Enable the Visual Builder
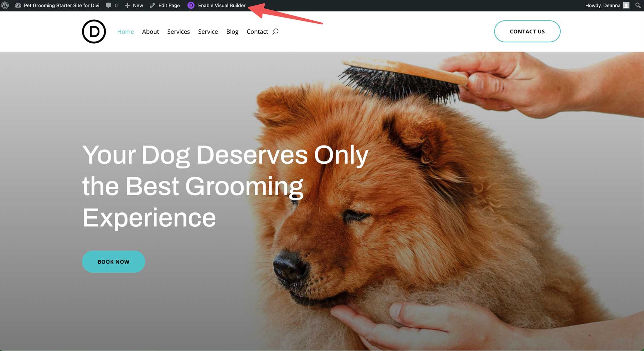 point(221,5)
